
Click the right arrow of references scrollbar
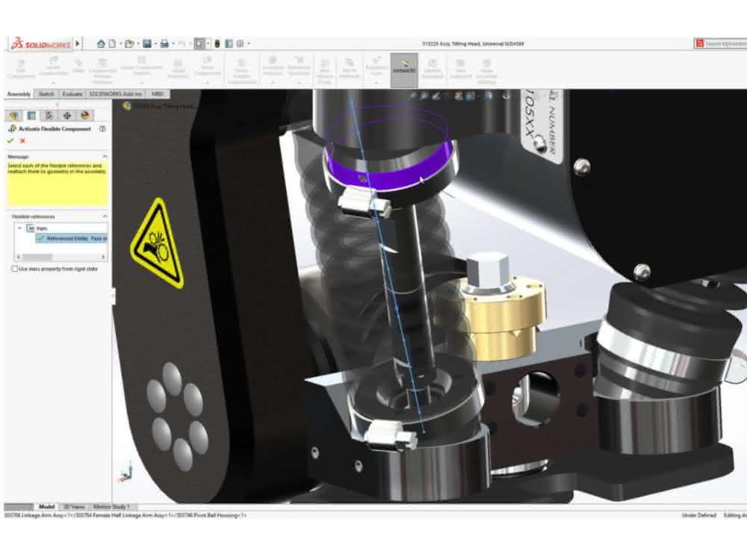tap(103, 257)
